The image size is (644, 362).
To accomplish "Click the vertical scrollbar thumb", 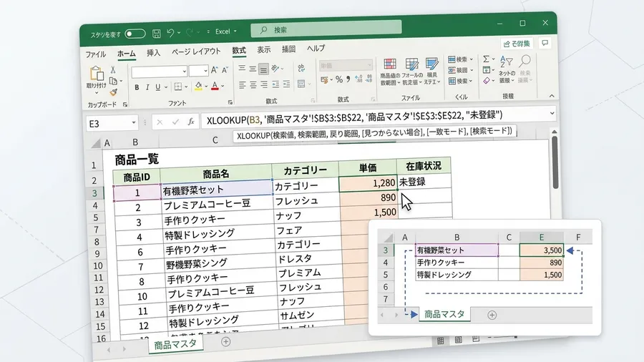I will click(555, 162).
